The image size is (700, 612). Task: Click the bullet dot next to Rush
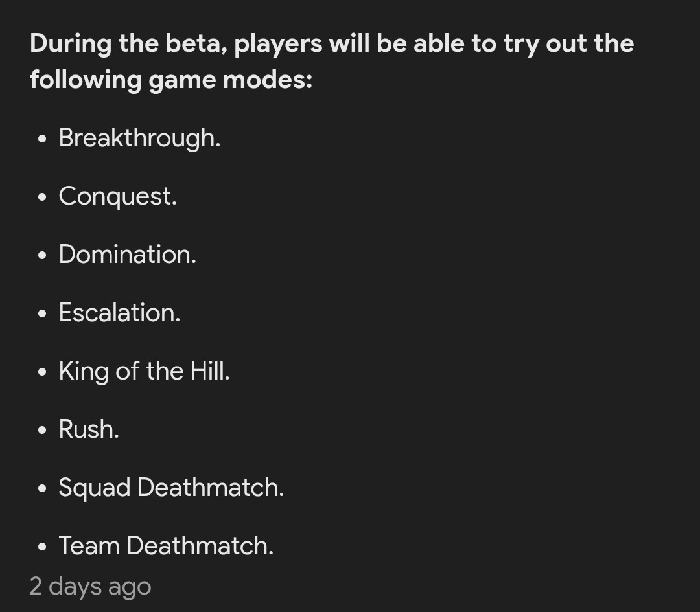coord(43,431)
